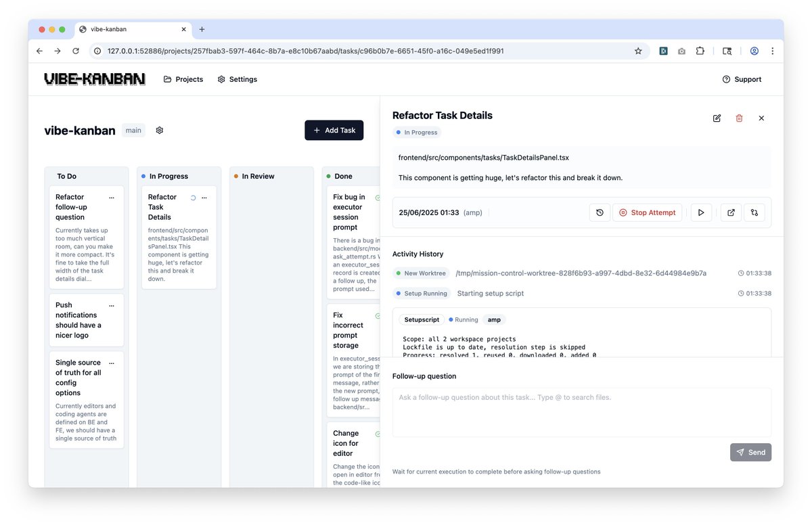812x525 pixels.
Task: Click the tab search icon in toolbar
Action: [x=727, y=51]
